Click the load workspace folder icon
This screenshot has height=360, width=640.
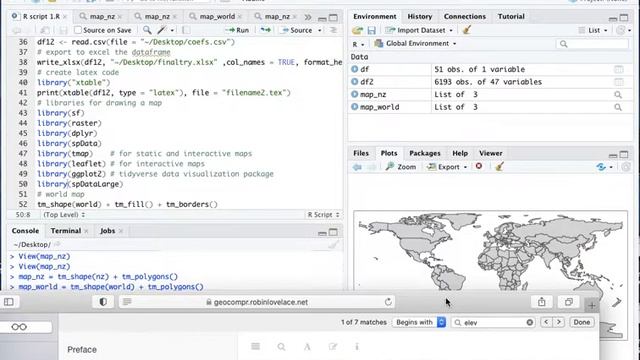(x=358, y=30)
